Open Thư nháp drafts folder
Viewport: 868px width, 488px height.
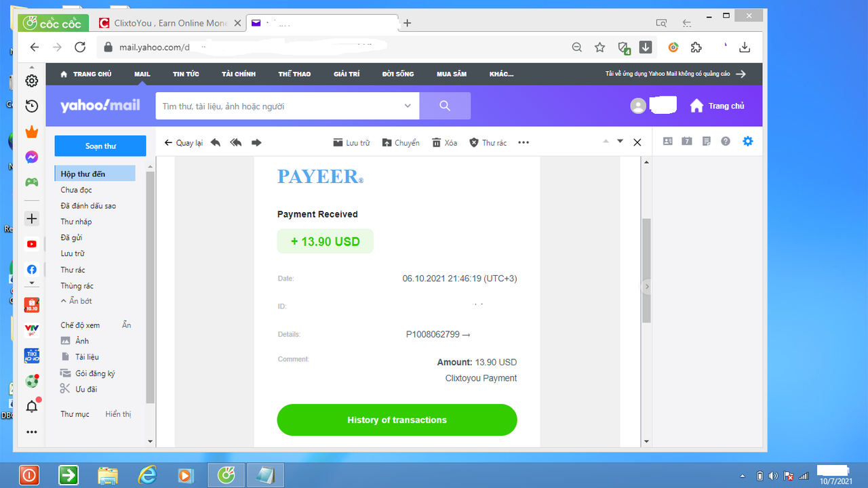click(x=76, y=222)
